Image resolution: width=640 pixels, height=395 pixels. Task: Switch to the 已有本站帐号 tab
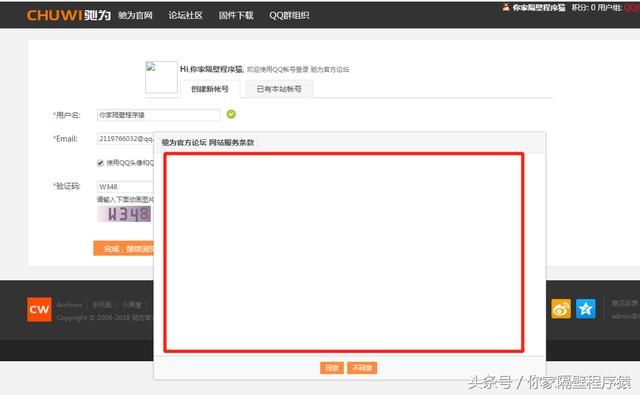(279, 89)
